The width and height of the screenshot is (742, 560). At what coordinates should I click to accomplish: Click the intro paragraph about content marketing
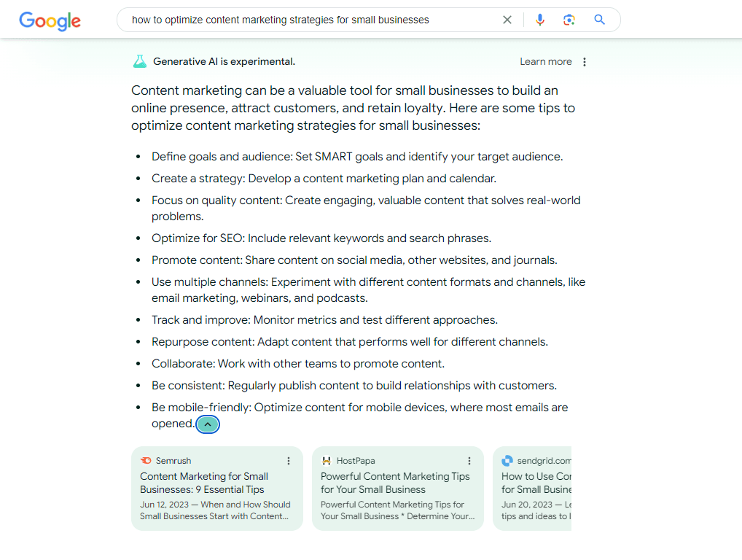[353, 108]
